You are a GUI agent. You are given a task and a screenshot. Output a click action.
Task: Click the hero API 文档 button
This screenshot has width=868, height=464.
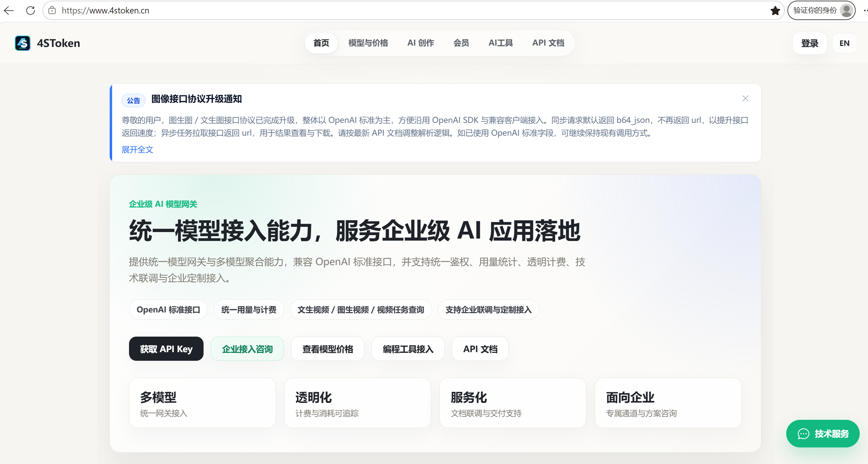click(480, 349)
